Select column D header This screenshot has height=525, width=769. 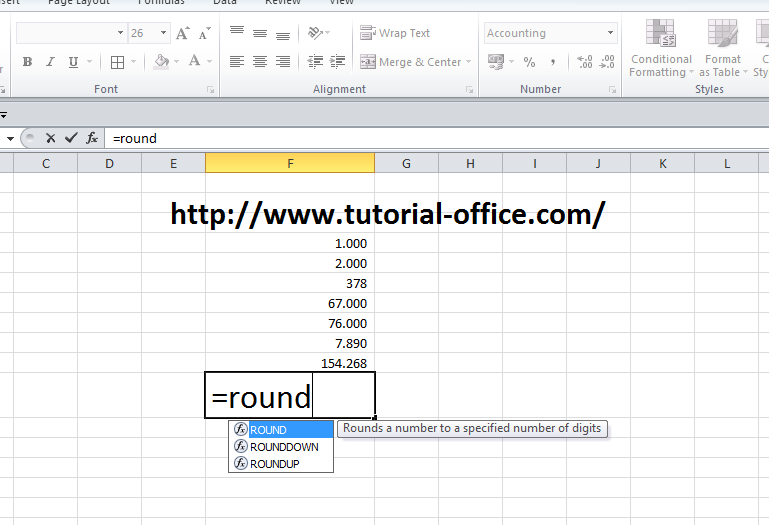(109, 163)
